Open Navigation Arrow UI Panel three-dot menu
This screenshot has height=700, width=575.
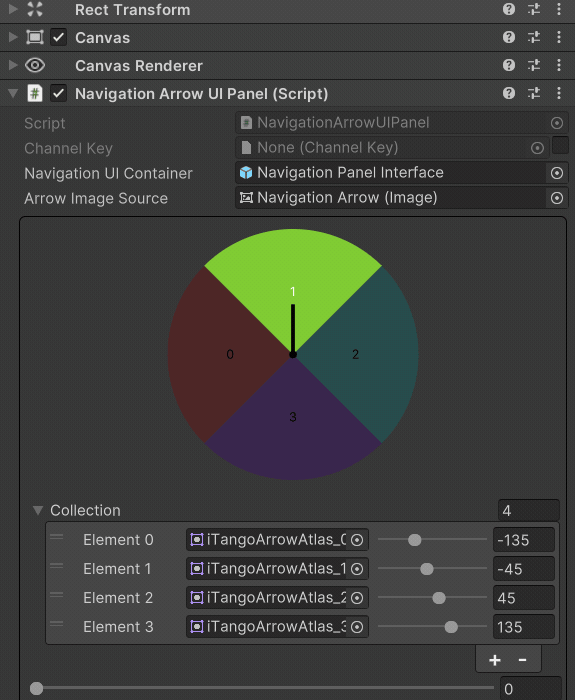click(558, 93)
